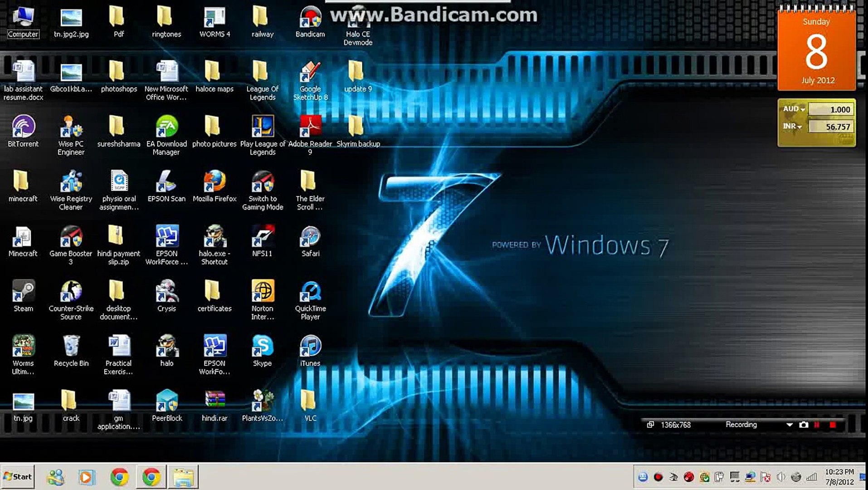Screen dimensions: 868x490
Task: Stop the Bandicam recording
Action: (833, 425)
